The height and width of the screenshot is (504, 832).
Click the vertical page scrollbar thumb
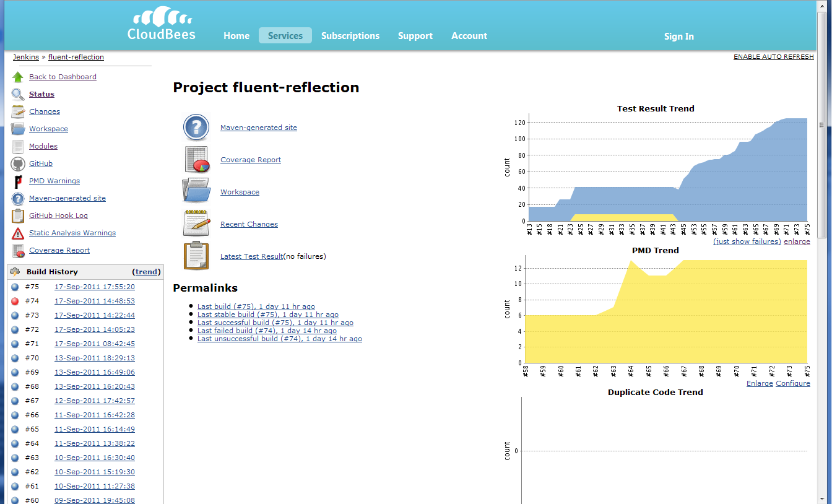click(x=822, y=124)
